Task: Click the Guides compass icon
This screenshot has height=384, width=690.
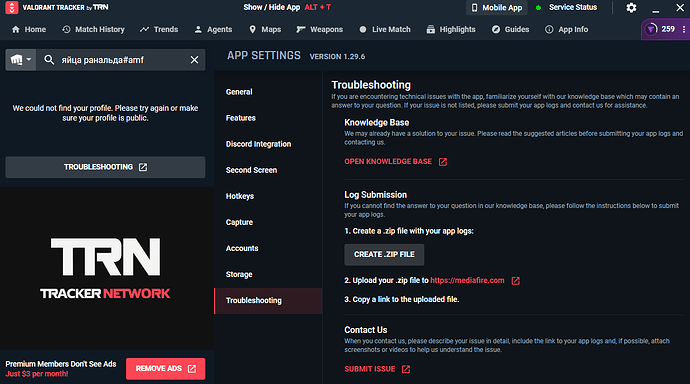Action: (x=496, y=29)
